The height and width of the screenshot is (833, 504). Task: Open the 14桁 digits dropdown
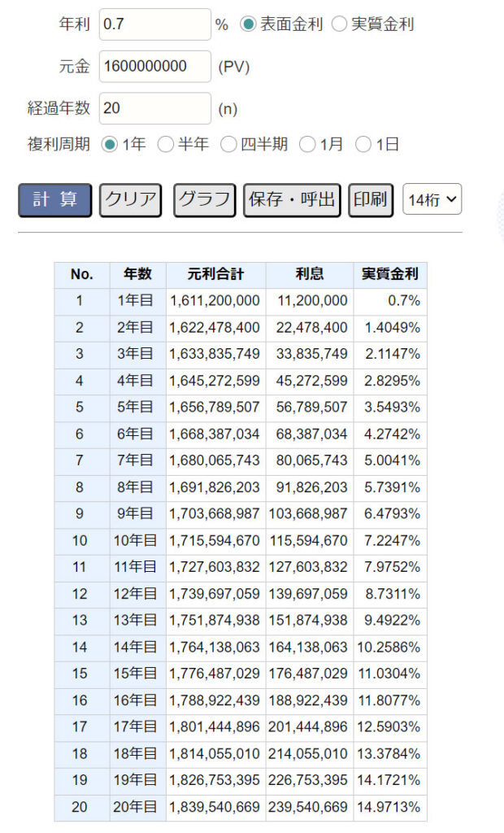click(432, 200)
